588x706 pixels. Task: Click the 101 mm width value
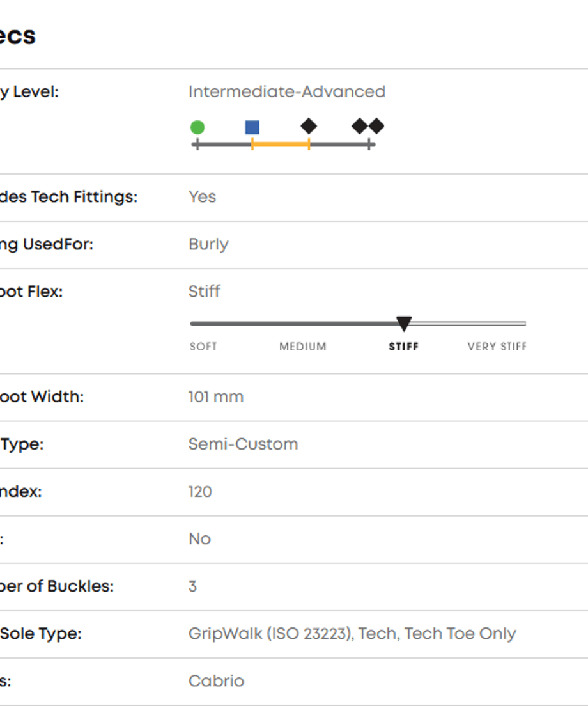[x=216, y=396]
